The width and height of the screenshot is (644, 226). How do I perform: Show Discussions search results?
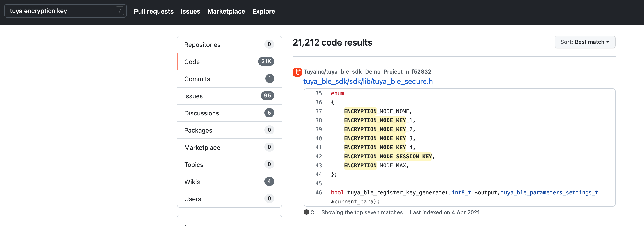(x=229, y=113)
